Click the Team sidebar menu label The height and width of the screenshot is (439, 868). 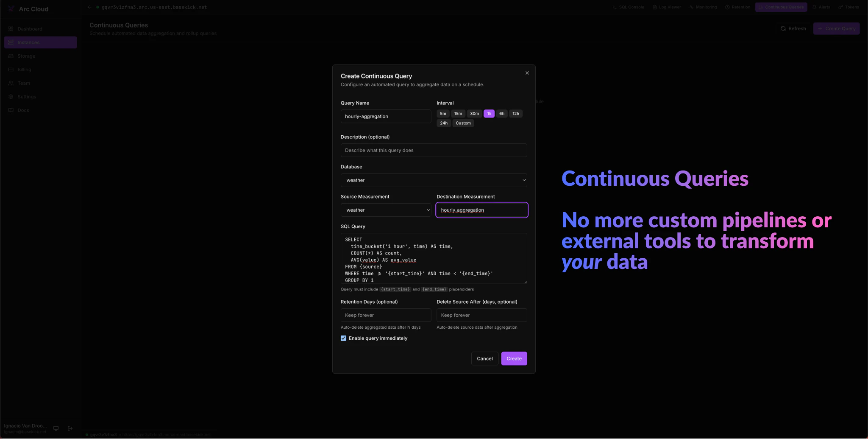[24, 83]
